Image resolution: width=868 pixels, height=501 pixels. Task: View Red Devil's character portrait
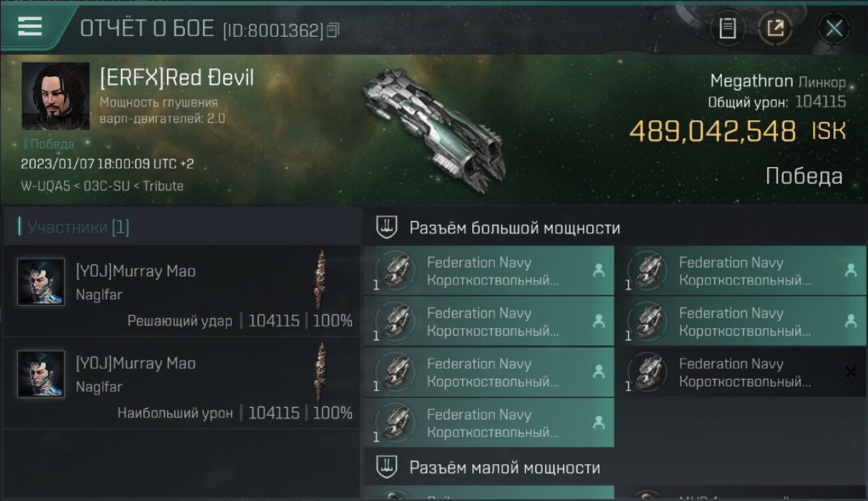pyautogui.click(x=55, y=96)
